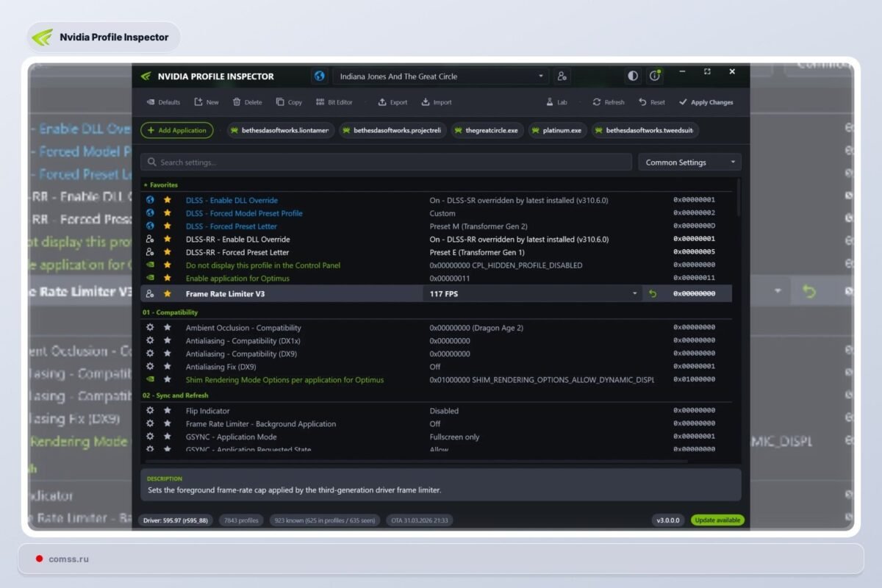Collapse the Favorites section header
Image resolution: width=882 pixels, height=588 pixels.
[x=160, y=185]
